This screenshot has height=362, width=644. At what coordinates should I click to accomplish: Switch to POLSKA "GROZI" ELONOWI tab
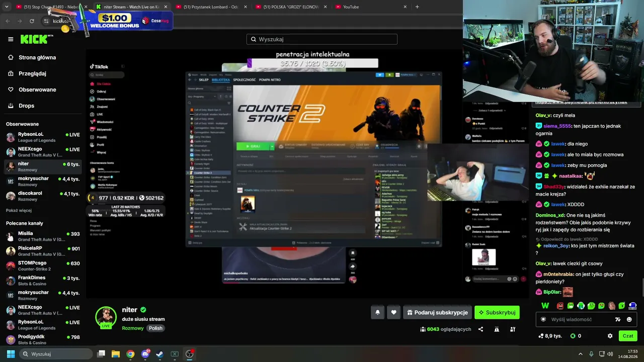click(290, 7)
